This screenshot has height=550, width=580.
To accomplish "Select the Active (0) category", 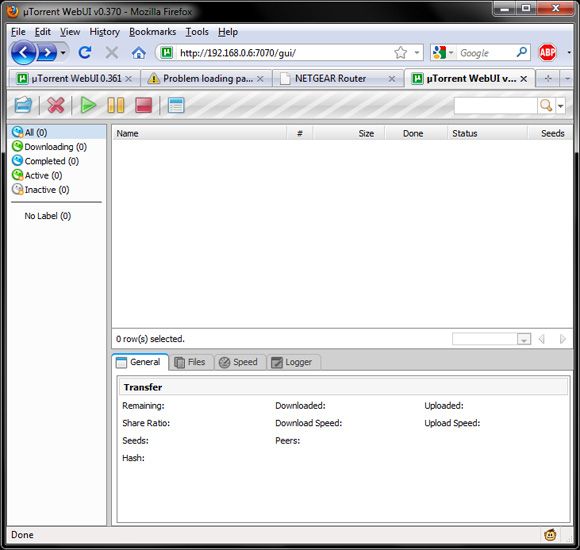I will click(37, 175).
